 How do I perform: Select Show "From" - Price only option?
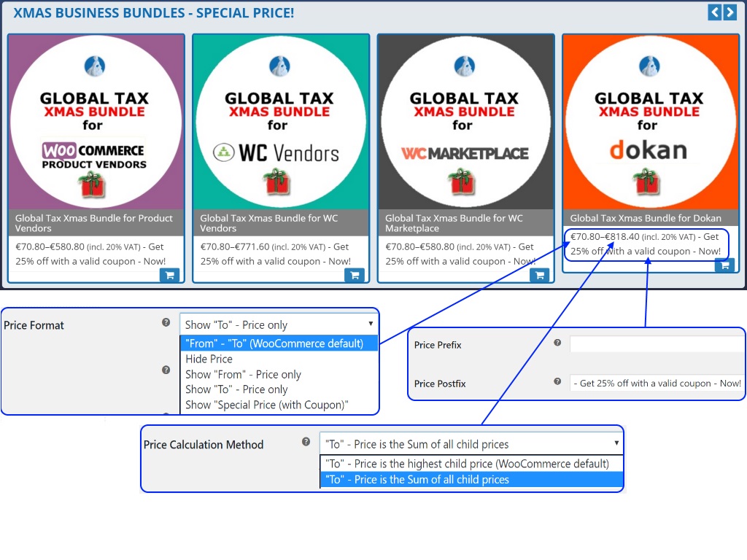click(279, 374)
